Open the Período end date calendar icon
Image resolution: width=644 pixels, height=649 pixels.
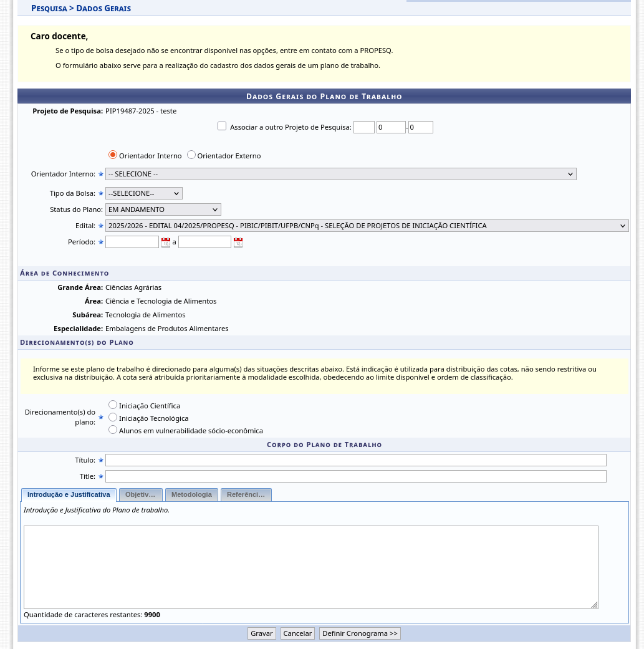click(238, 243)
